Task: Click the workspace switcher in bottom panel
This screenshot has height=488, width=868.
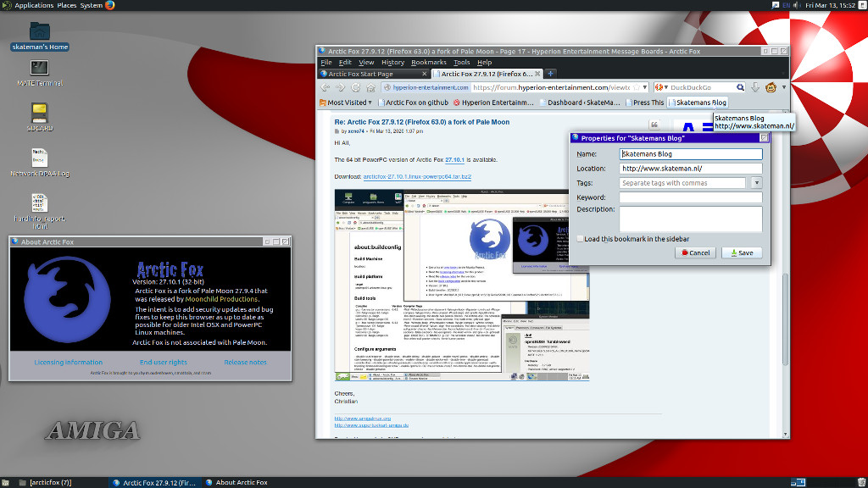Action: pos(798,482)
